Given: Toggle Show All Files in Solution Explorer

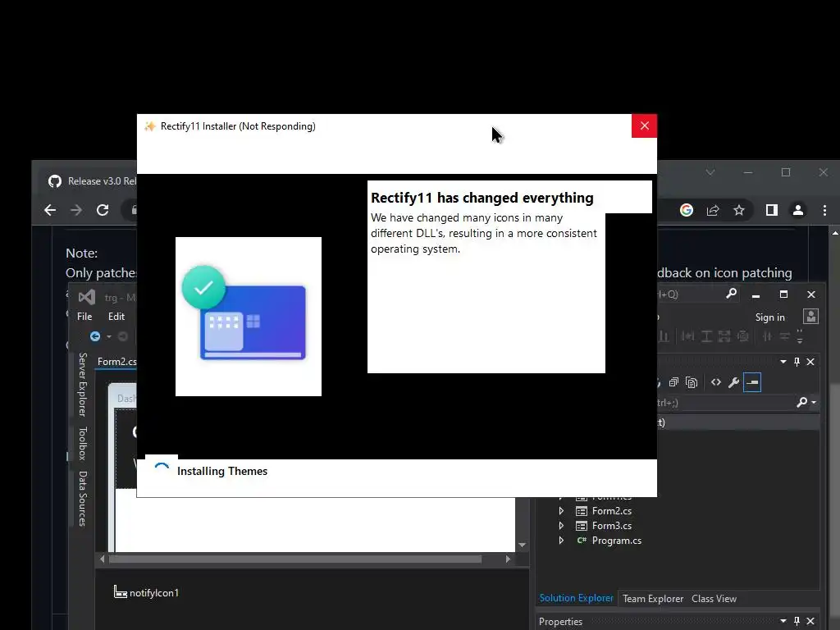Looking at the screenshot, I should pos(692,382).
